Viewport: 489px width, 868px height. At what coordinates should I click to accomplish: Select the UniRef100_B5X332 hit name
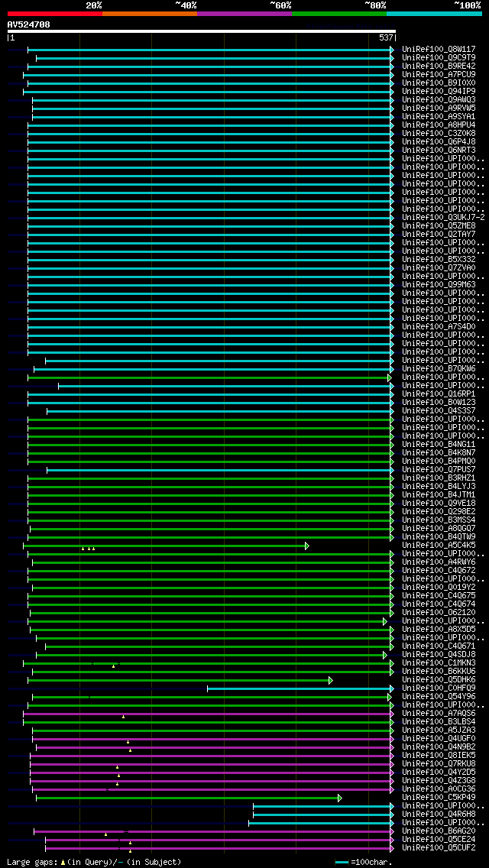pos(439,260)
